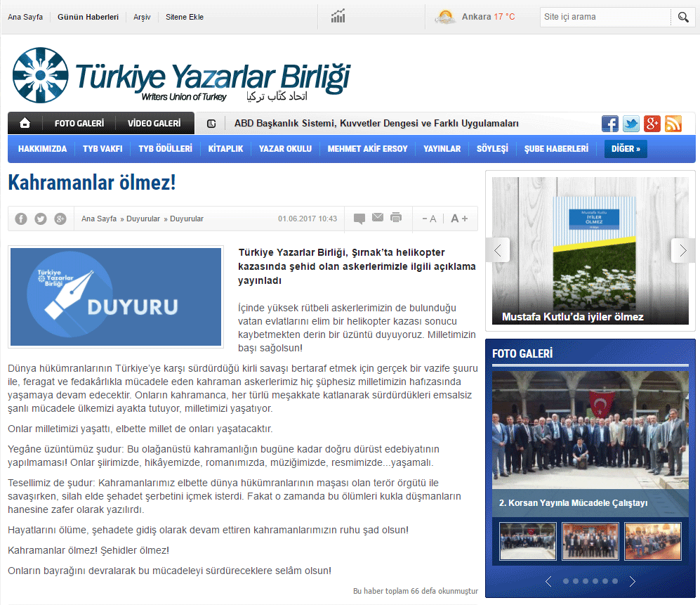This screenshot has height=605, width=700.
Task: Open the orange RSS feed icon
Action: pos(673,124)
